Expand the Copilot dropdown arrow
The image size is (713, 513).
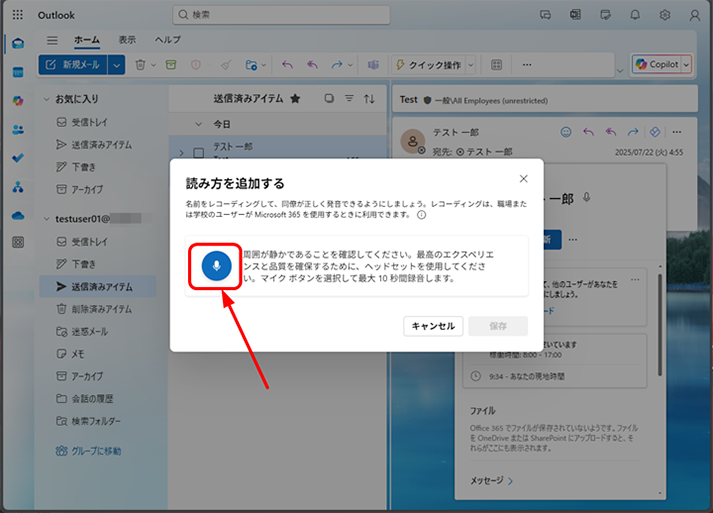click(686, 65)
